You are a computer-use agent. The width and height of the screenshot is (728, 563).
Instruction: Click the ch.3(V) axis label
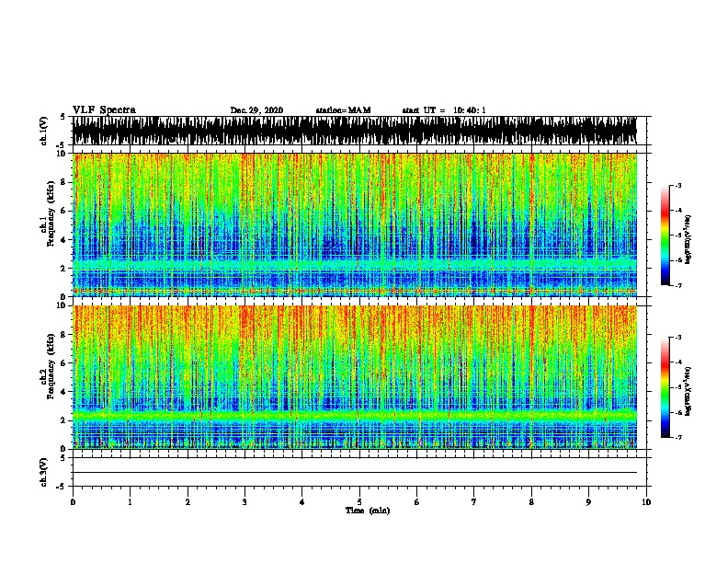pyautogui.click(x=44, y=472)
